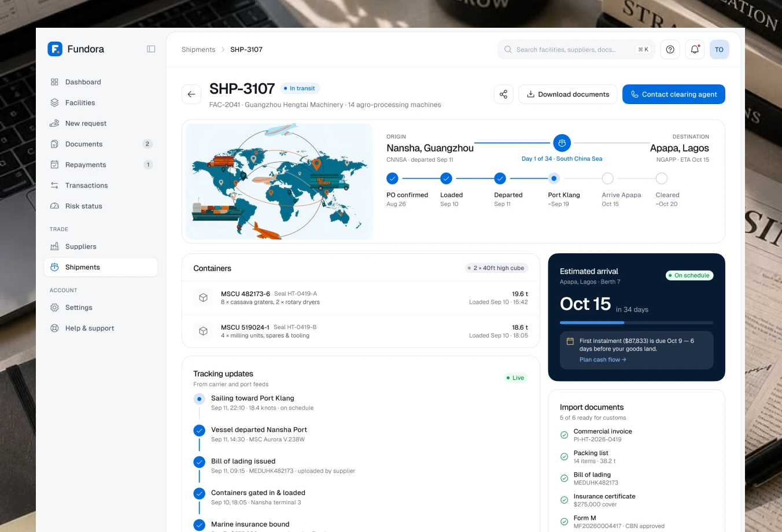Click the Port Klang current step marker
The image size is (782, 532).
tap(554, 179)
